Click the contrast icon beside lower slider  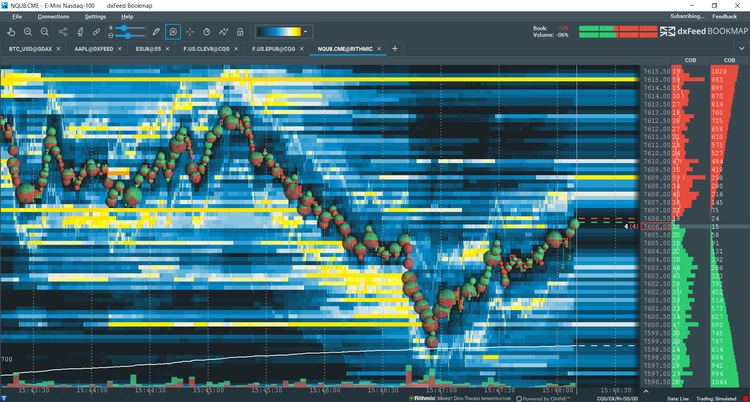coord(111,36)
